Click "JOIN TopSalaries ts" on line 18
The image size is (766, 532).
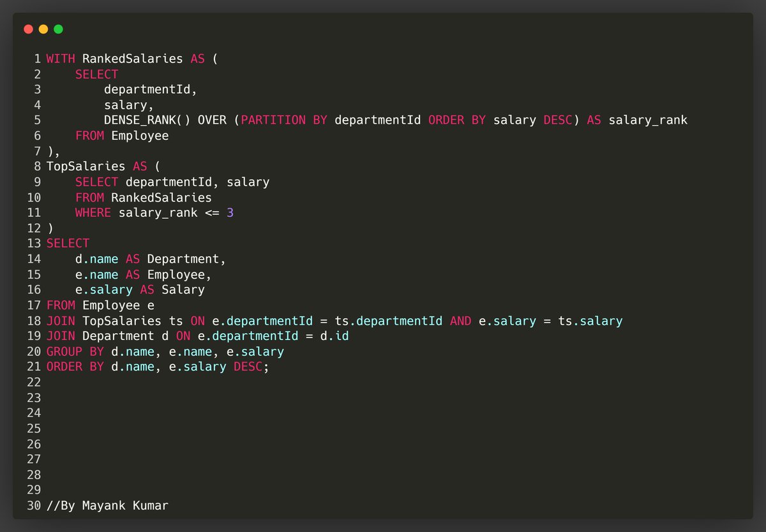click(x=114, y=320)
